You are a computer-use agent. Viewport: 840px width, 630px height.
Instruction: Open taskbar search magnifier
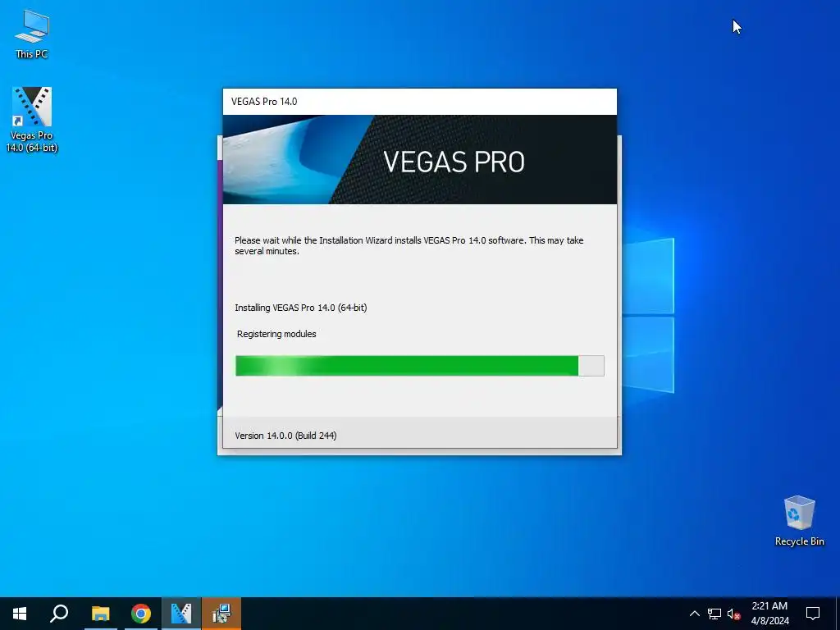click(59, 614)
